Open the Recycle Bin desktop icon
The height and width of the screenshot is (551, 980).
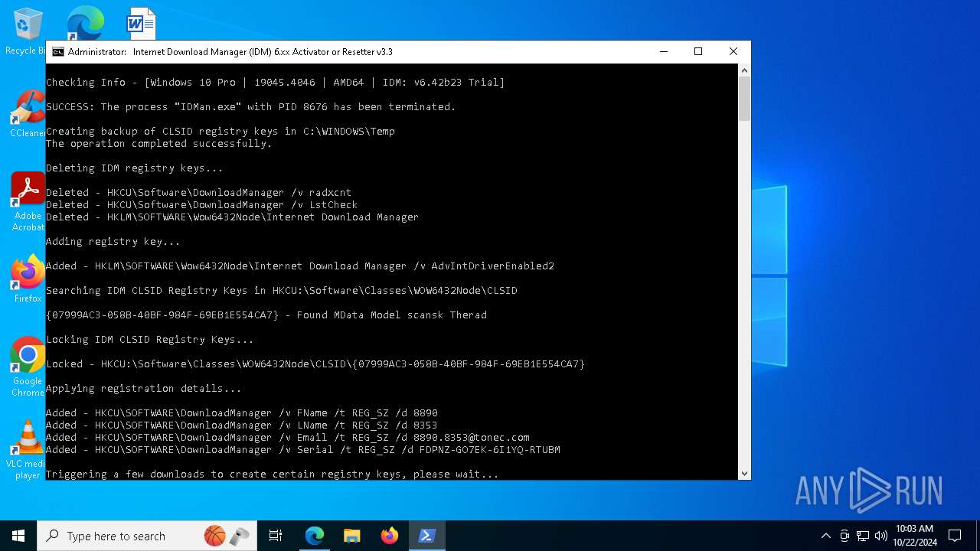pos(28,31)
